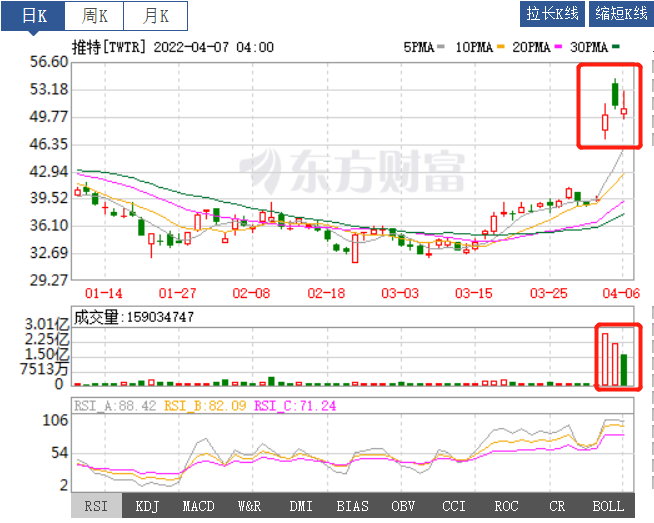Click the 29.27 price axis label
The width and height of the screenshot is (654, 523).
point(49,280)
